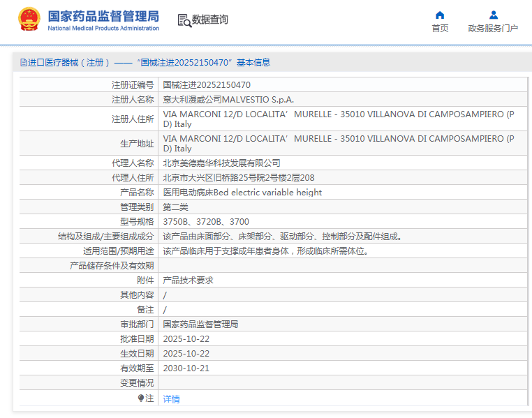Viewport: 532px width, 418px height.
Task: Click the bulb icon beside 注
Action: point(141,398)
